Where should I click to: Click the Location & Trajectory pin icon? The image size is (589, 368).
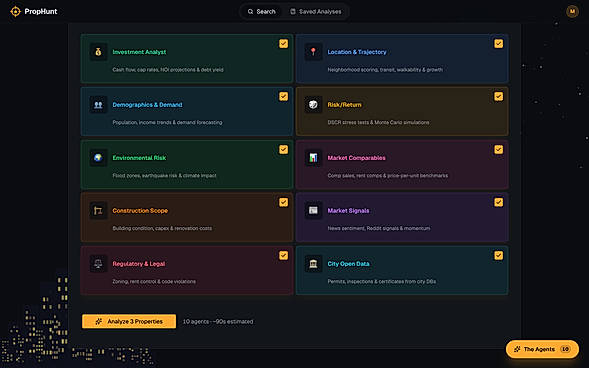pyautogui.click(x=313, y=52)
